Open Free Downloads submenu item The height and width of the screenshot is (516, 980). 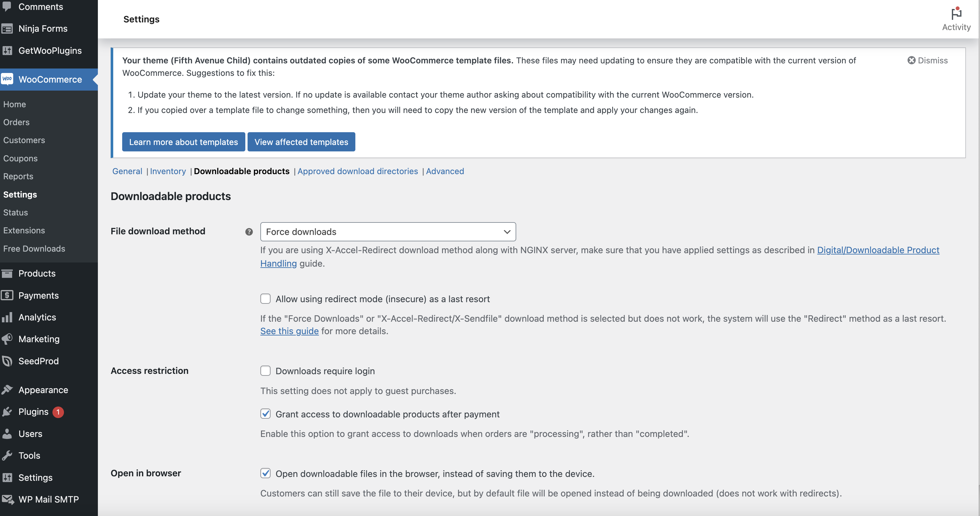click(x=34, y=249)
